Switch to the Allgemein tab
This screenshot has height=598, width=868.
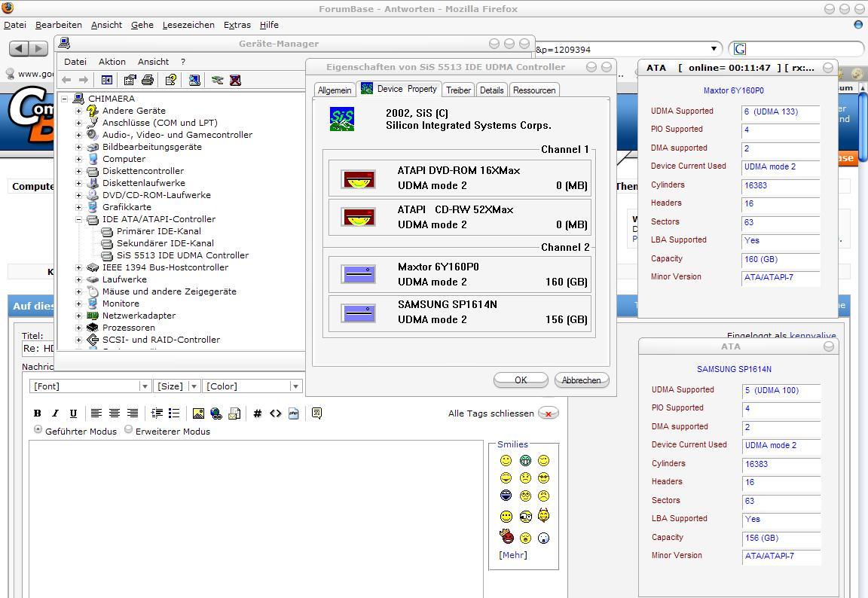[x=335, y=90]
